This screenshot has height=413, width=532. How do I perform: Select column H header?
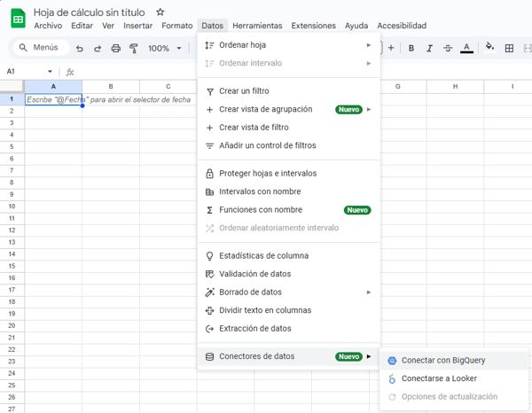pyautogui.click(x=455, y=87)
